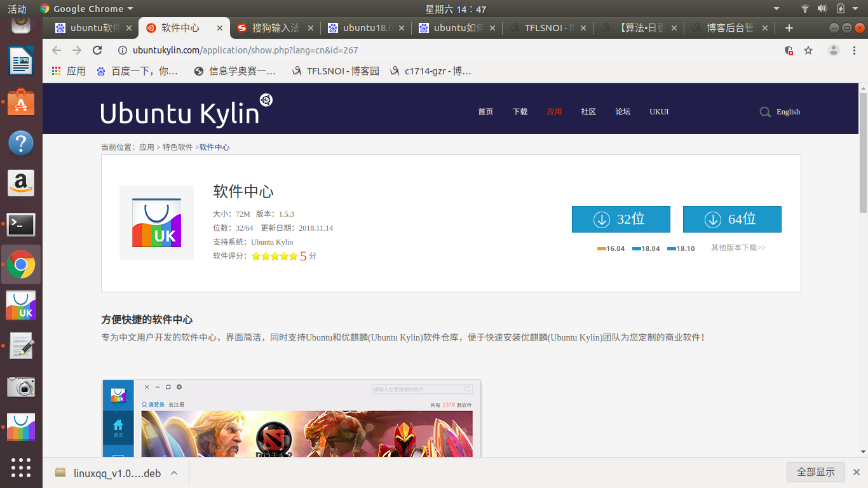Open 论坛 in the site navigation
This screenshot has height=488, width=868.
623,112
